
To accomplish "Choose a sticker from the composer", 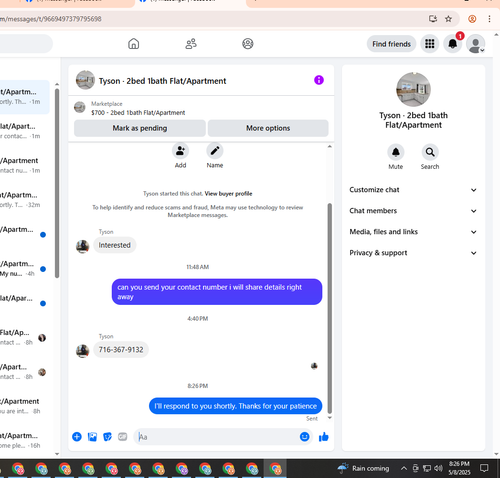I will point(107,437).
